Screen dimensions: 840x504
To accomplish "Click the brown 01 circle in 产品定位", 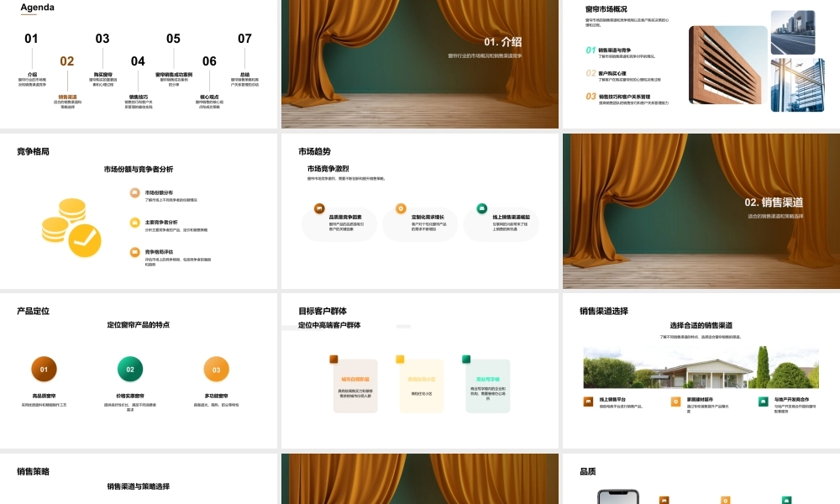I will tap(44, 369).
